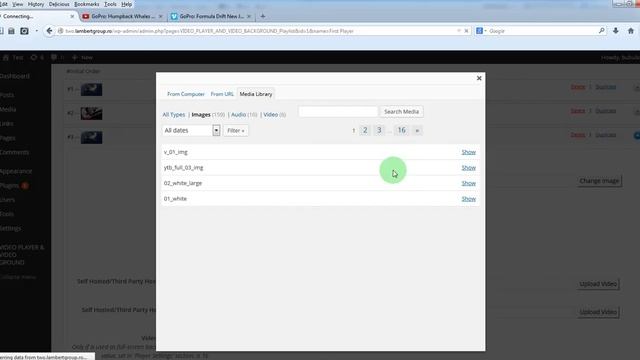This screenshot has height=360, width=640.
Task: Open search engine selector dropdown
Action: (481, 31)
